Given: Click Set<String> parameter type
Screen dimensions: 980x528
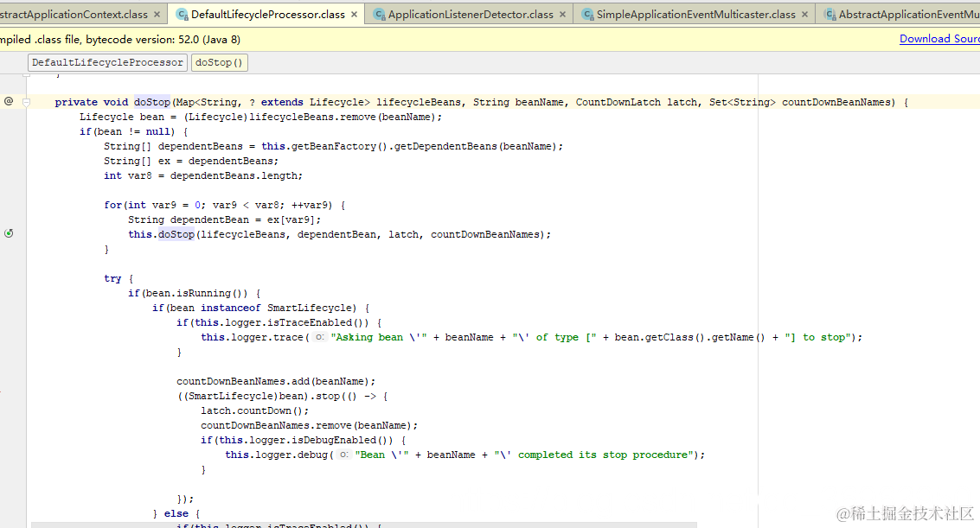Looking at the screenshot, I should (742, 102).
